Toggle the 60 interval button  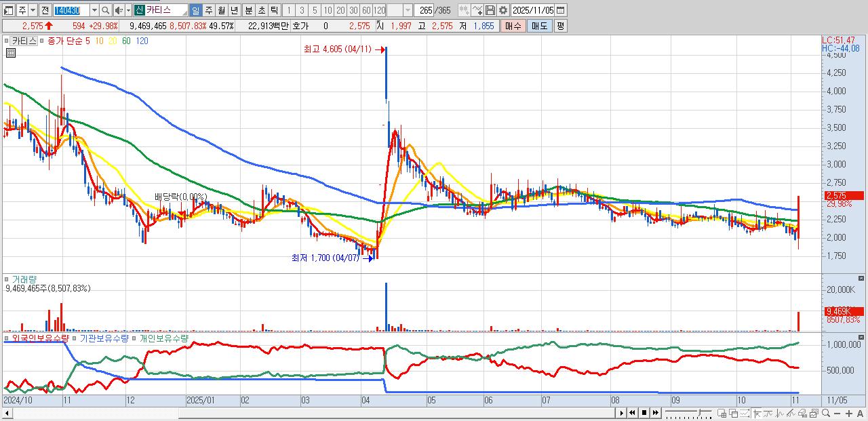click(x=366, y=11)
